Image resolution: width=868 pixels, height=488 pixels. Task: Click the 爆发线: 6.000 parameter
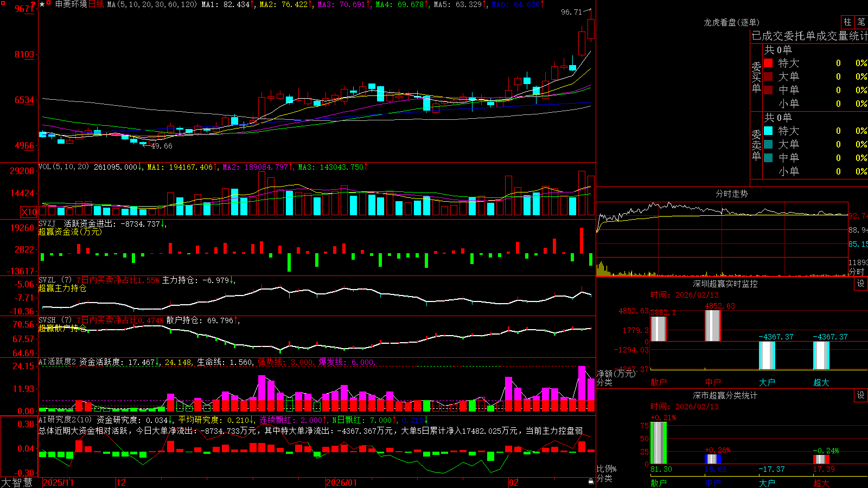click(346, 362)
